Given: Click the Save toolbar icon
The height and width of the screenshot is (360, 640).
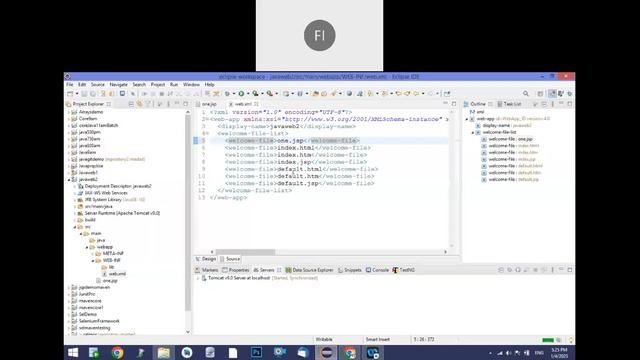Looking at the screenshot, I should click(84, 93).
